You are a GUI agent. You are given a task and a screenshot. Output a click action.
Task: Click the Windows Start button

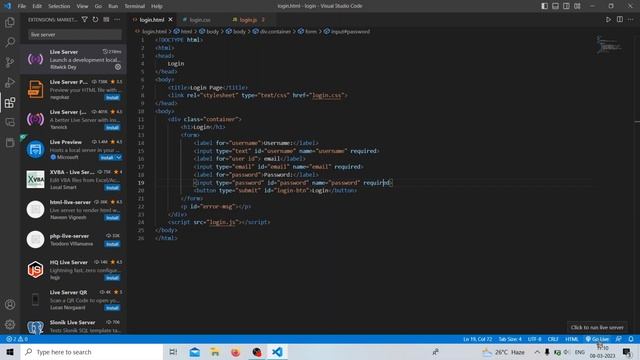[x=10, y=352]
